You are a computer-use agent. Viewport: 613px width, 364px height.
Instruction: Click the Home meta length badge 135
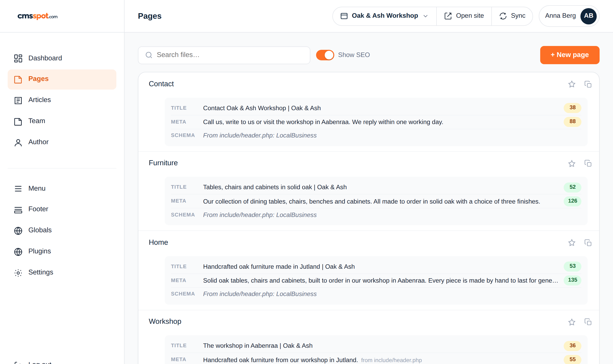point(572,280)
